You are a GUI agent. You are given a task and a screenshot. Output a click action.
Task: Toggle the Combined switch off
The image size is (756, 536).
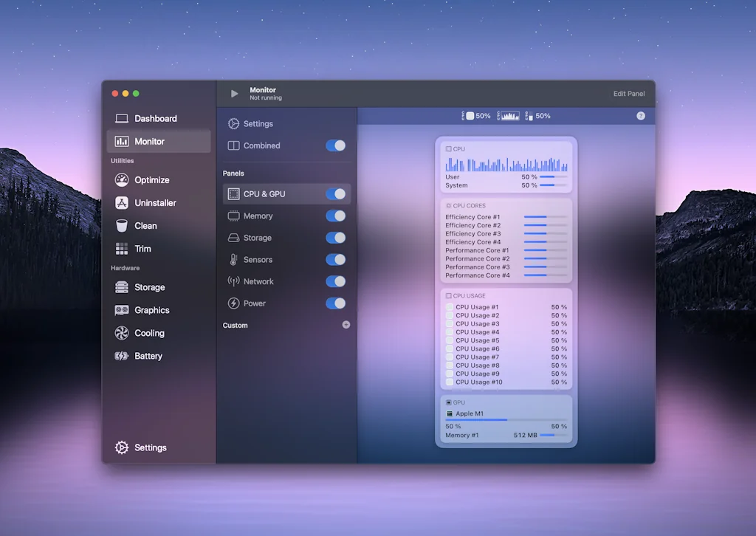coord(336,145)
